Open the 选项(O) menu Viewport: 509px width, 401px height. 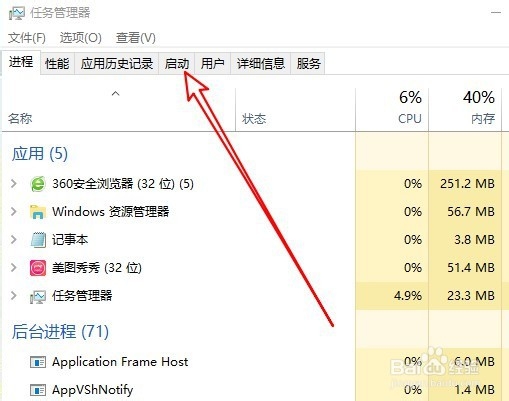click(x=81, y=38)
